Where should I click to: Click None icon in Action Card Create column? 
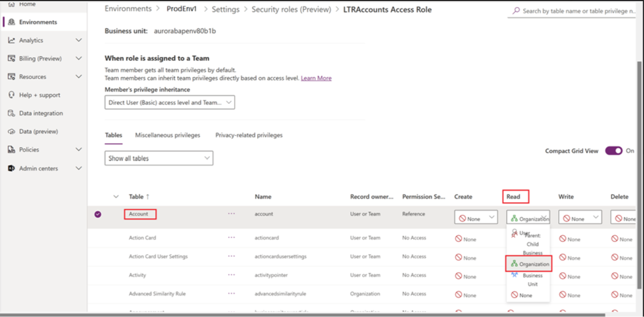point(459,239)
